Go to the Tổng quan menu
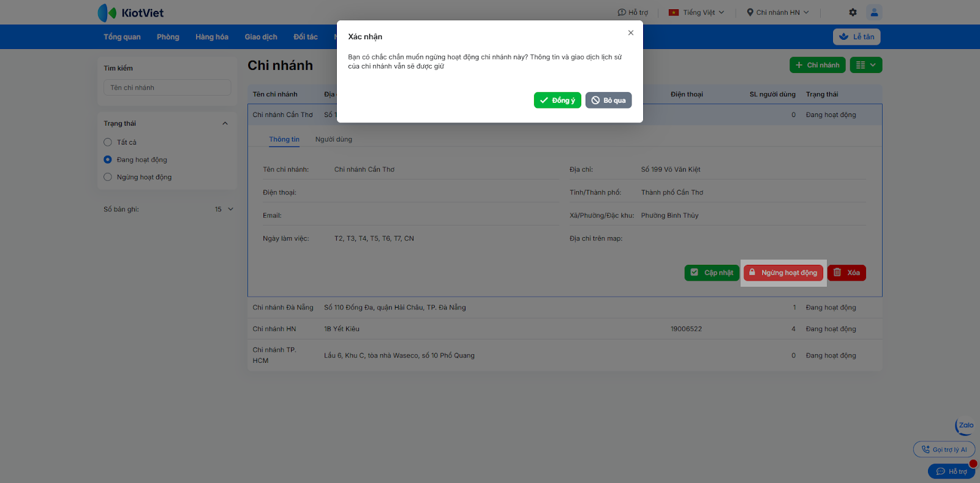Image resolution: width=980 pixels, height=483 pixels. (x=122, y=37)
